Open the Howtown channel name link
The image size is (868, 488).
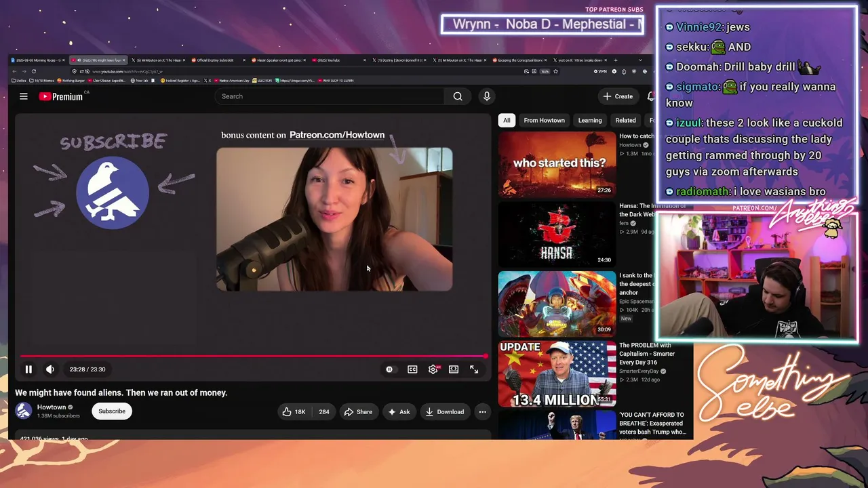pyautogui.click(x=52, y=407)
